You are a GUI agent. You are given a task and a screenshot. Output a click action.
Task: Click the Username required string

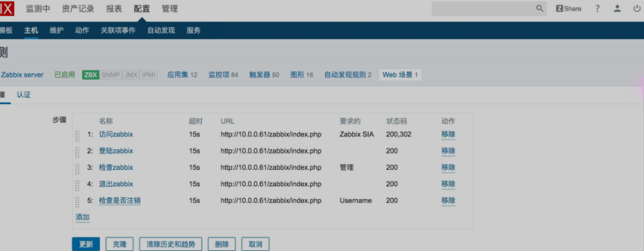[355, 200]
